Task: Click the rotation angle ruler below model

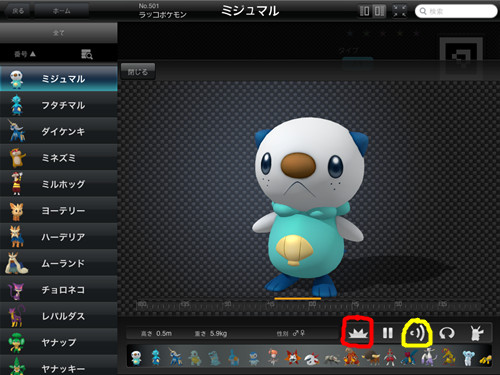Action: tap(308, 305)
